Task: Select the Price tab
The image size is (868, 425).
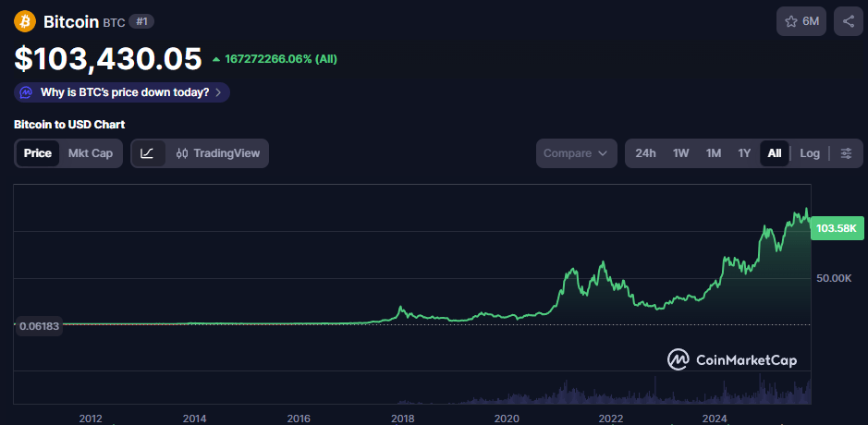Action: (38, 153)
